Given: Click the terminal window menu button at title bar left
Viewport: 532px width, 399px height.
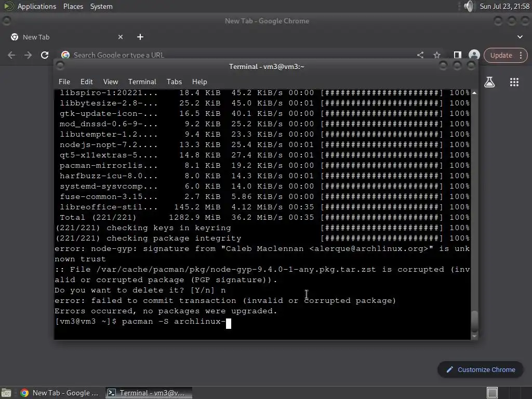Looking at the screenshot, I should [60, 65].
